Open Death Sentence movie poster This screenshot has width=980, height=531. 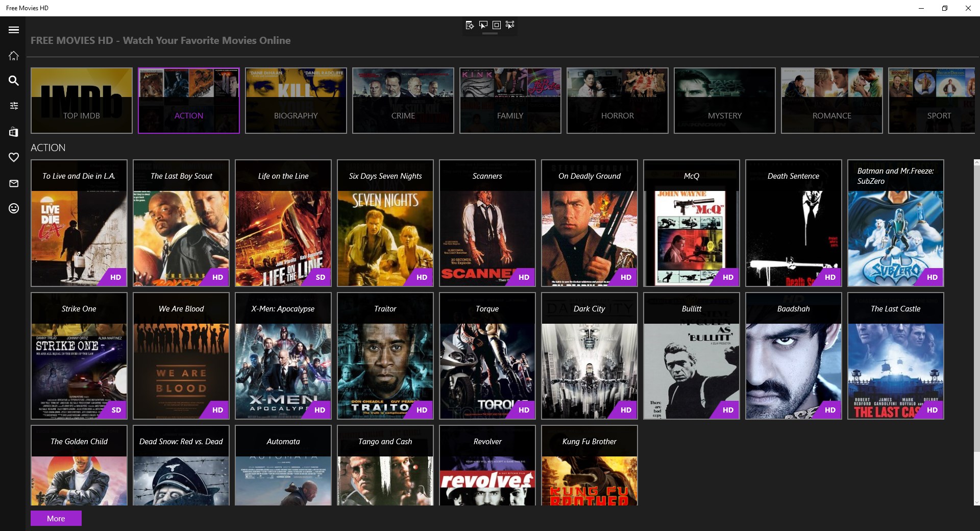(794, 223)
